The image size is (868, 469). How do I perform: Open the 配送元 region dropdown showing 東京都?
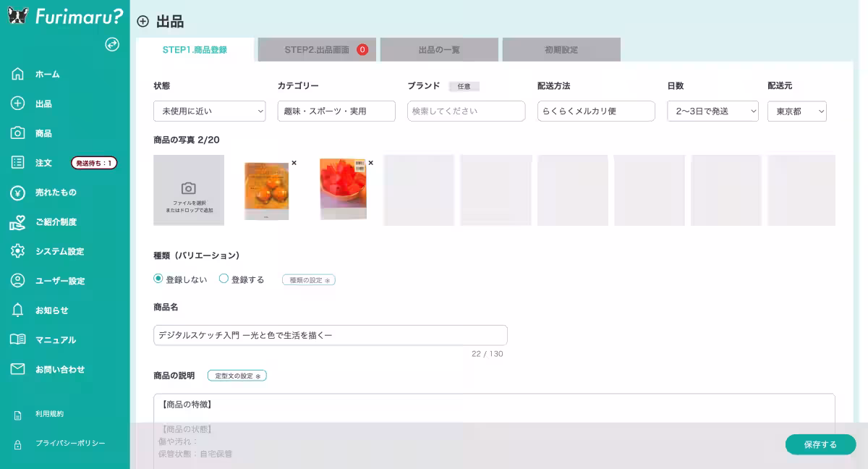(x=796, y=111)
